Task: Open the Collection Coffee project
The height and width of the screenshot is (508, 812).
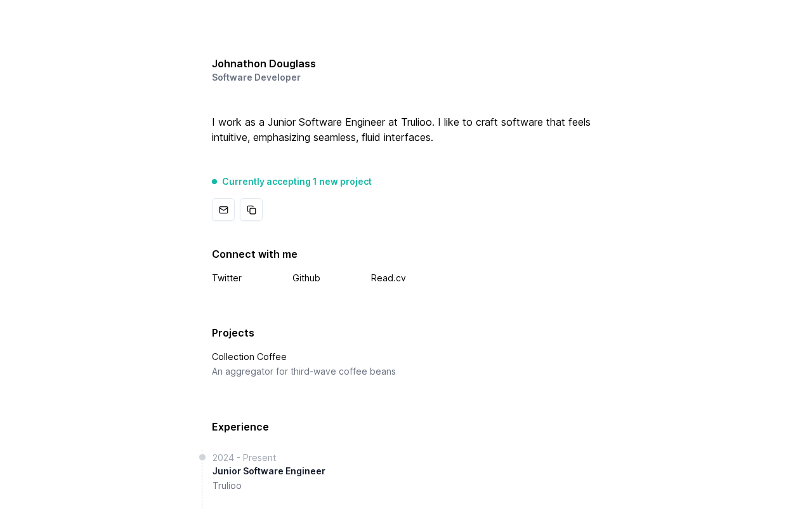Action: coord(249,357)
